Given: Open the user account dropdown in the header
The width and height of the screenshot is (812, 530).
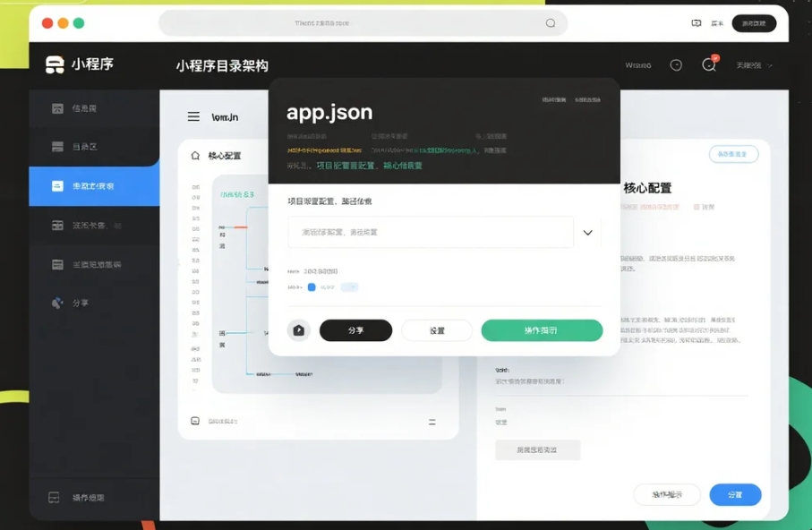Looking at the screenshot, I should [x=754, y=65].
